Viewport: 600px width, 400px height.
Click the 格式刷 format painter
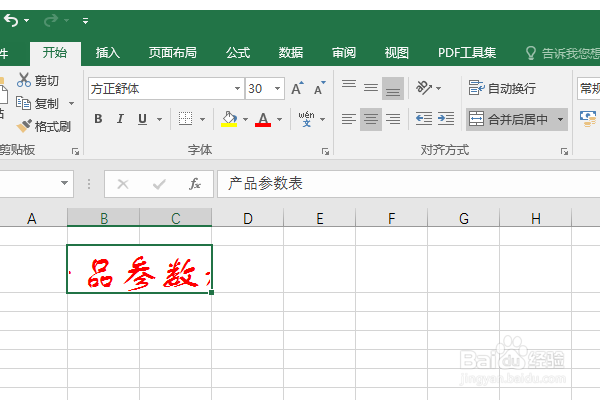click(43, 126)
